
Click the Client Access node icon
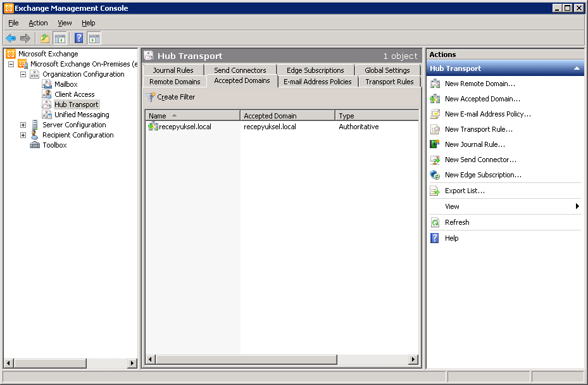[47, 94]
